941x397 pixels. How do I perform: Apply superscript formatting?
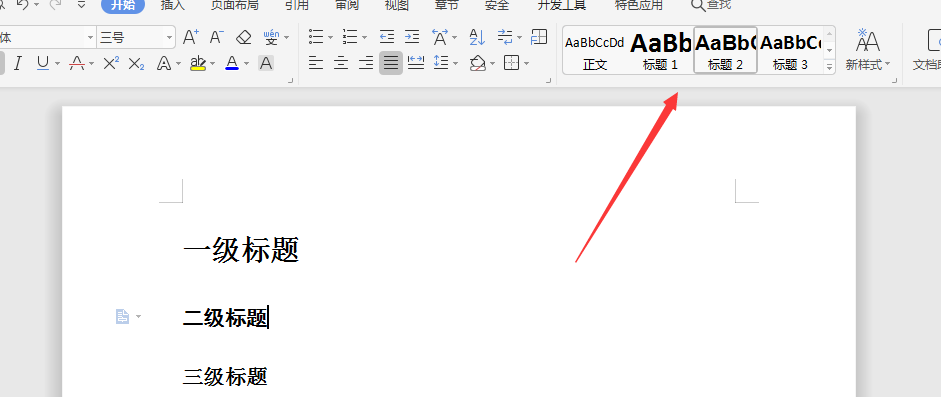[x=111, y=63]
